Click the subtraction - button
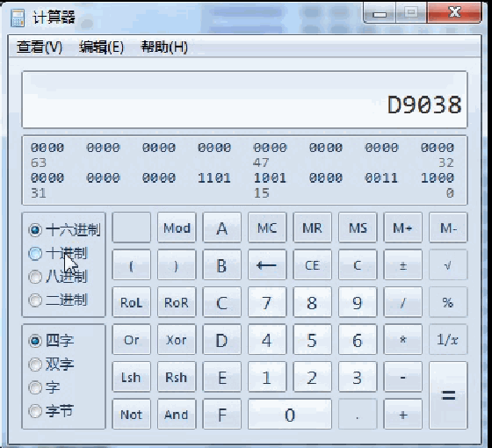 (402, 377)
